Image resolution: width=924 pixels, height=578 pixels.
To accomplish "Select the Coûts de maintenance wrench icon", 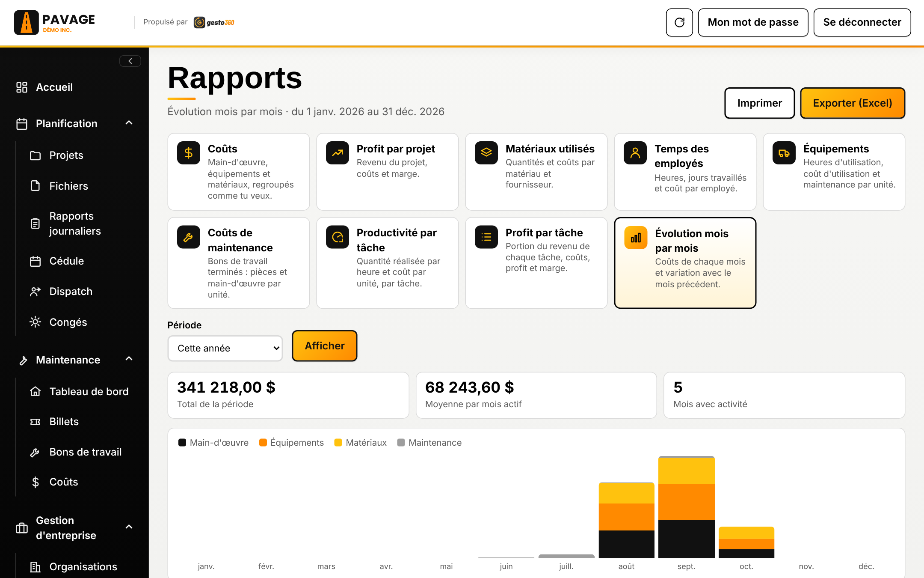I will click(189, 237).
